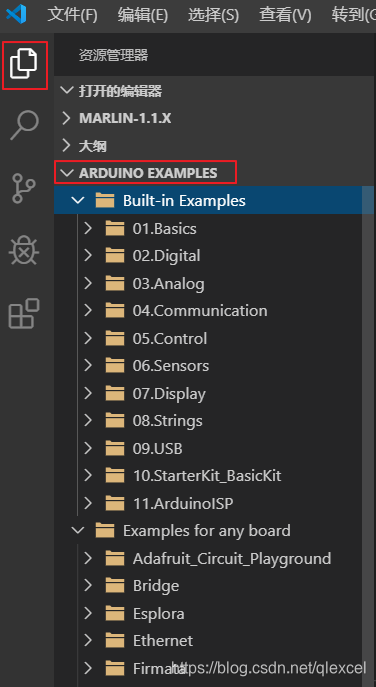
Task: Click the Built-in Examples folder icon
Action: tap(105, 201)
